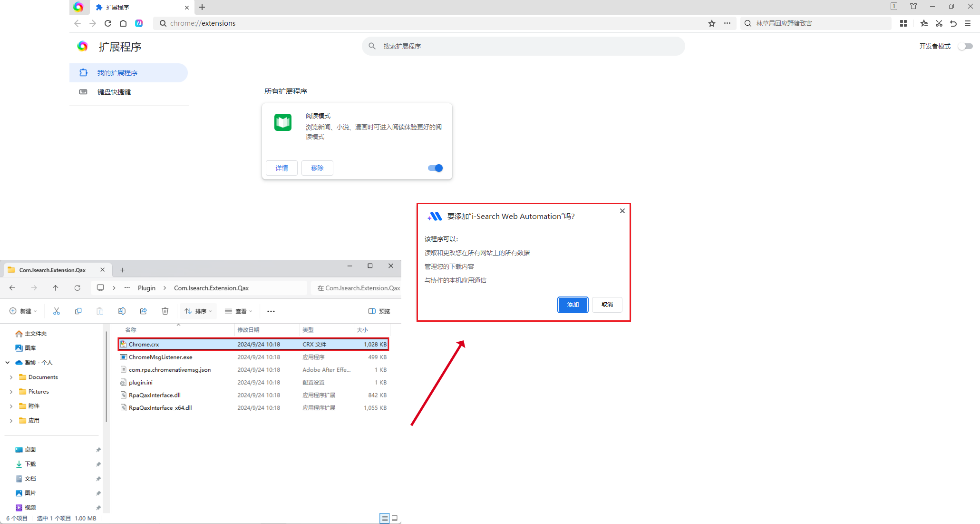Click the delete trash icon in Explorer
This screenshot has width=980, height=524.
165,311
